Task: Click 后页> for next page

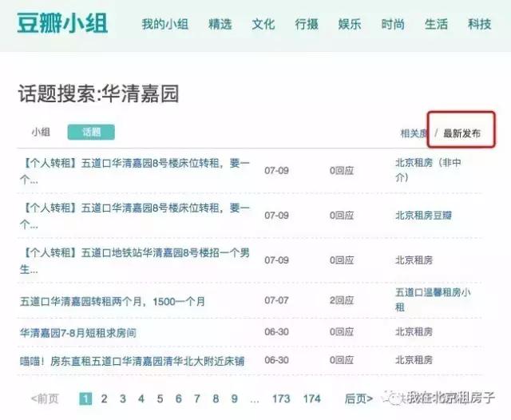Action: [x=358, y=398]
